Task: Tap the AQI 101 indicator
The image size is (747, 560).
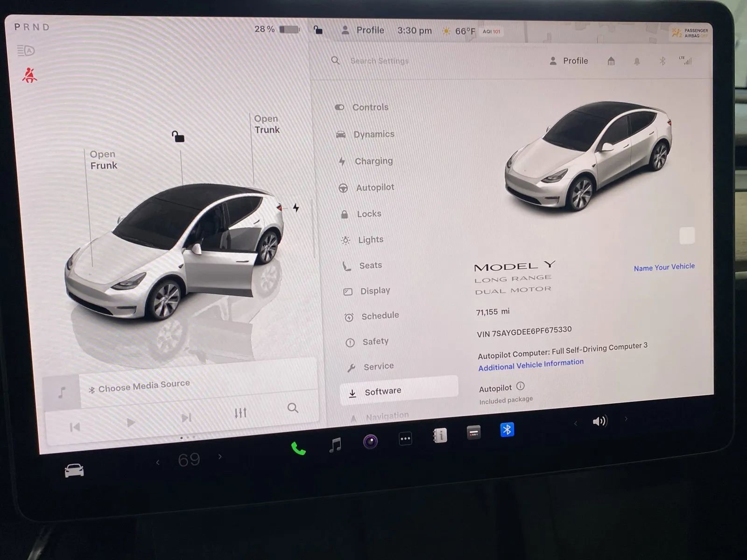Action: click(491, 32)
